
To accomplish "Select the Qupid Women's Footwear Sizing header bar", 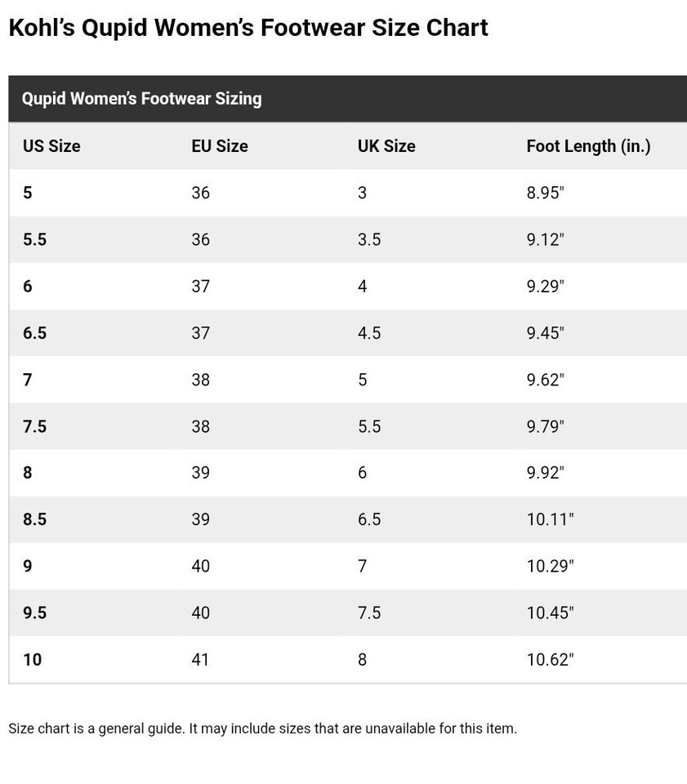I will 347,99.
